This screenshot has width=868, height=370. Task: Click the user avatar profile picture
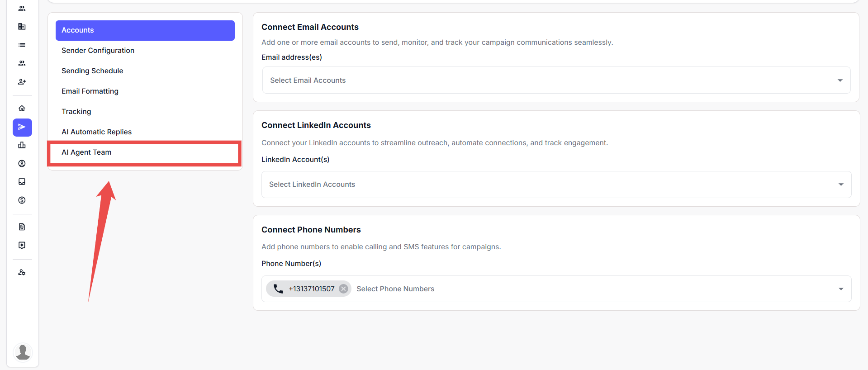[23, 352]
